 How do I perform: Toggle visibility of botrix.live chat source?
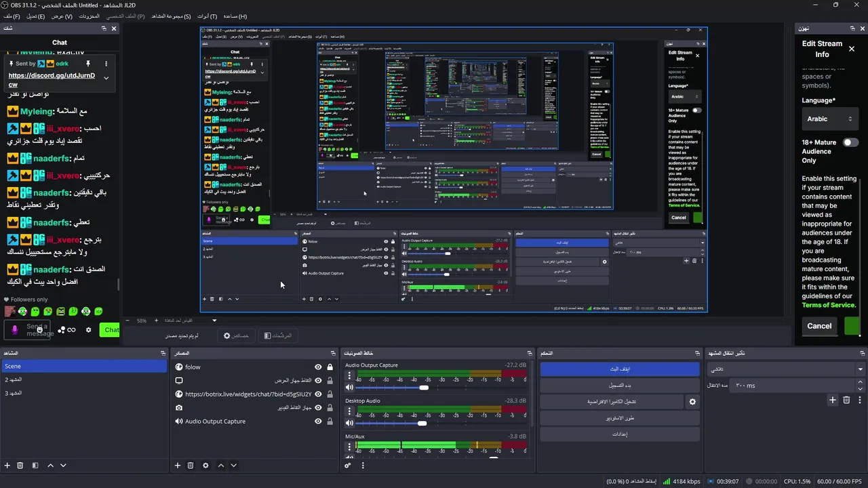(318, 394)
